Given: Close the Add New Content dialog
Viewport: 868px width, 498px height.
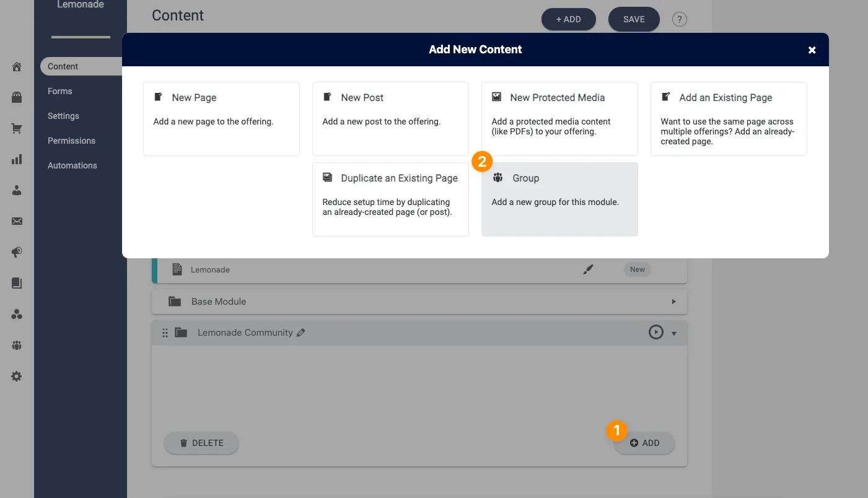Looking at the screenshot, I should pos(812,50).
